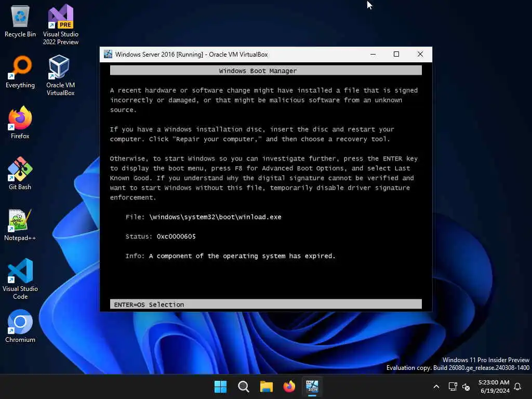Open File Explorer from the taskbar

[267, 387]
